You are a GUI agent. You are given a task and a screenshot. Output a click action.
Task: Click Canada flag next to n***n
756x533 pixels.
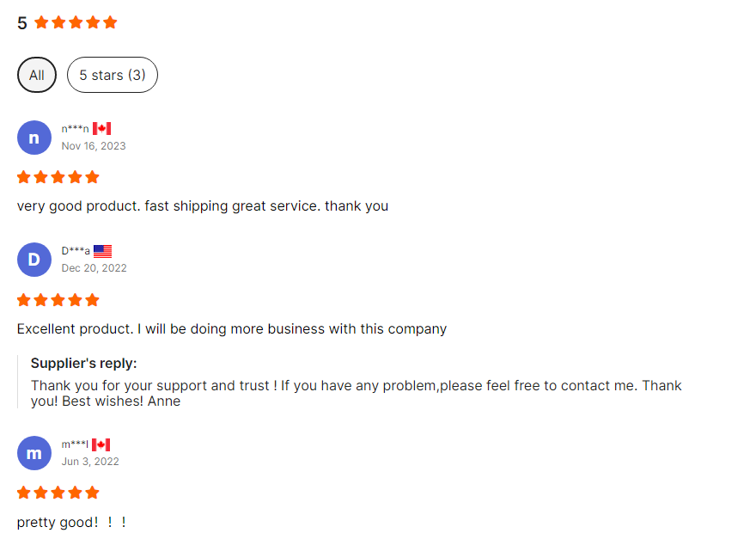click(x=102, y=128)
